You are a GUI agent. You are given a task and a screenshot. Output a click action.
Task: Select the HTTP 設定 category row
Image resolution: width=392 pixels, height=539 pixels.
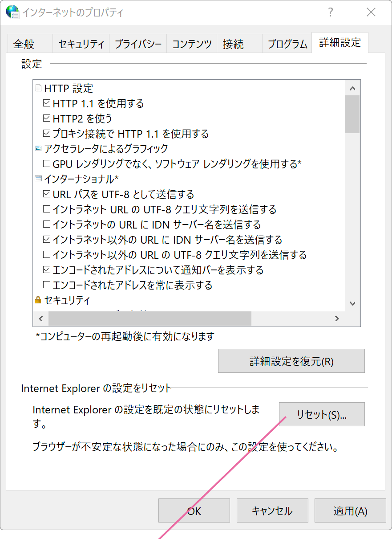pos(69,88)
